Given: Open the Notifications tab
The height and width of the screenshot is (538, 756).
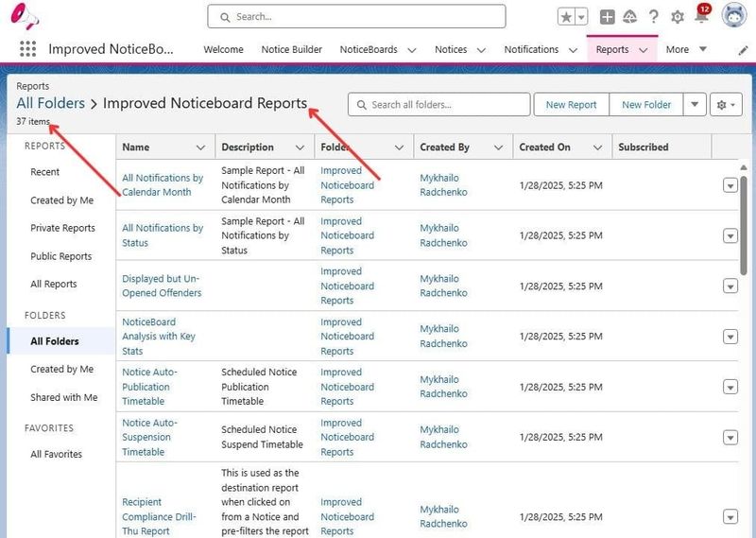Looking at the screenshot, I should point(531,50).
